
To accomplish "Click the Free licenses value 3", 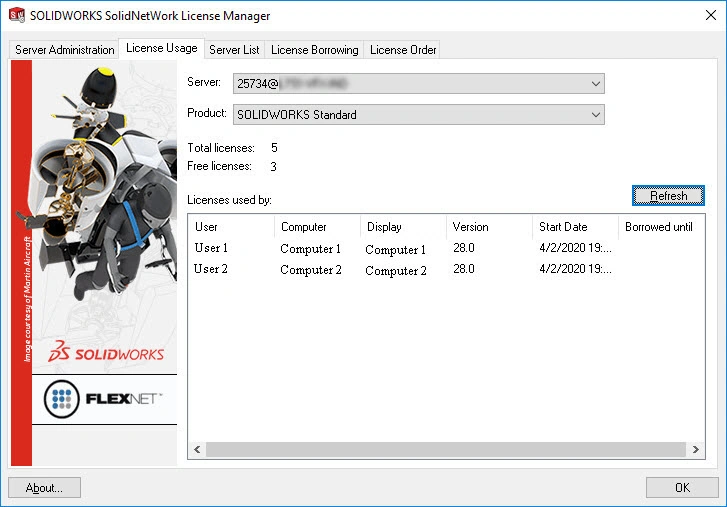I will (x=274, y=166).
